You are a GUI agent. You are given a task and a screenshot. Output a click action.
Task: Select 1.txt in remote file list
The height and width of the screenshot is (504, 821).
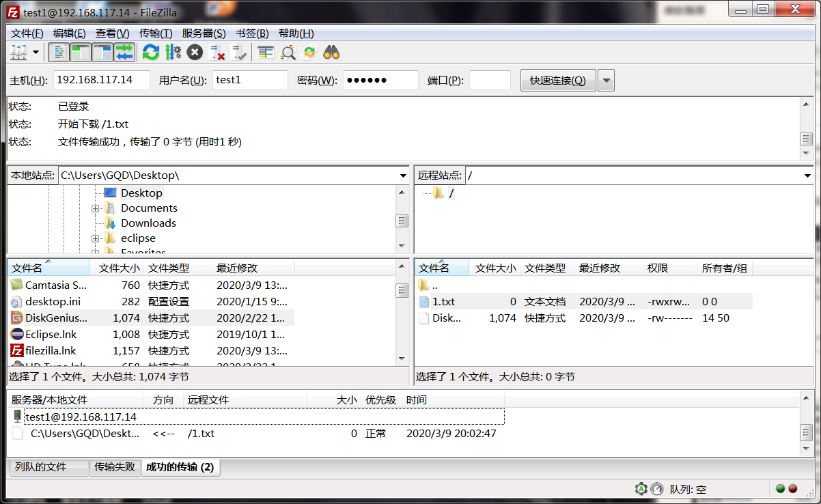click(x=584, y=302)
